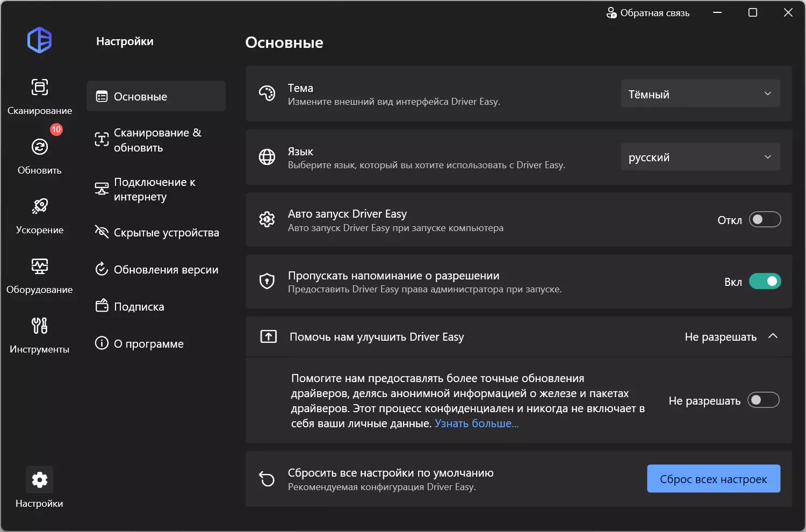Image resolution: width=806 pixels, height=532 pixels.
Task: Go to Скрытые устройства settings
Action: pyautogui.click(x=156, y=232)
